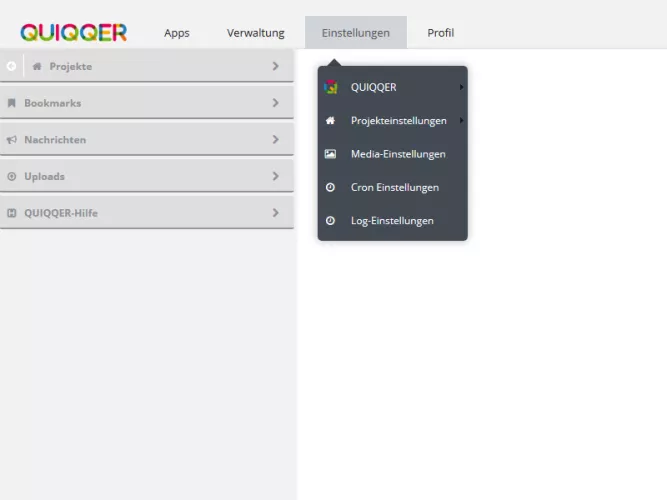
Task: Click the back arrow icon beside Projekte
Action: click(11, 66)
